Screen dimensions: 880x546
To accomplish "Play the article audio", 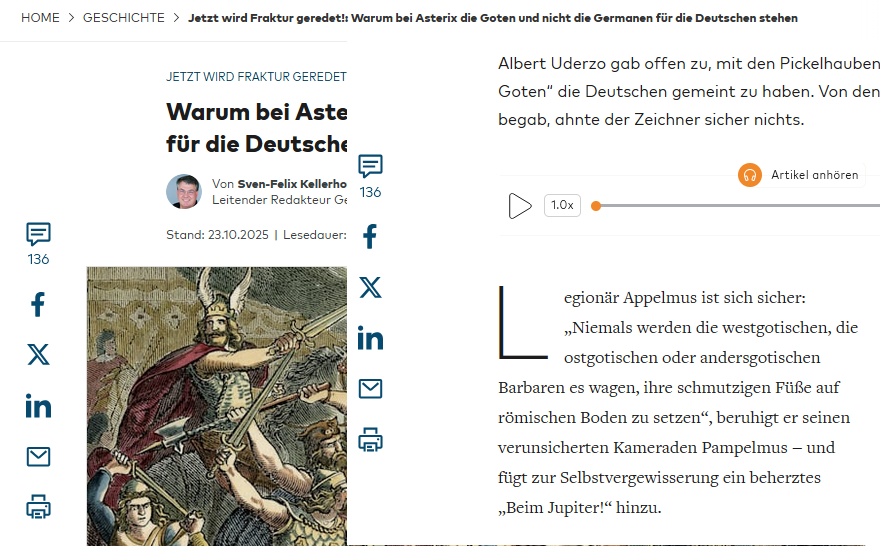I will click(x=520, y=205).
